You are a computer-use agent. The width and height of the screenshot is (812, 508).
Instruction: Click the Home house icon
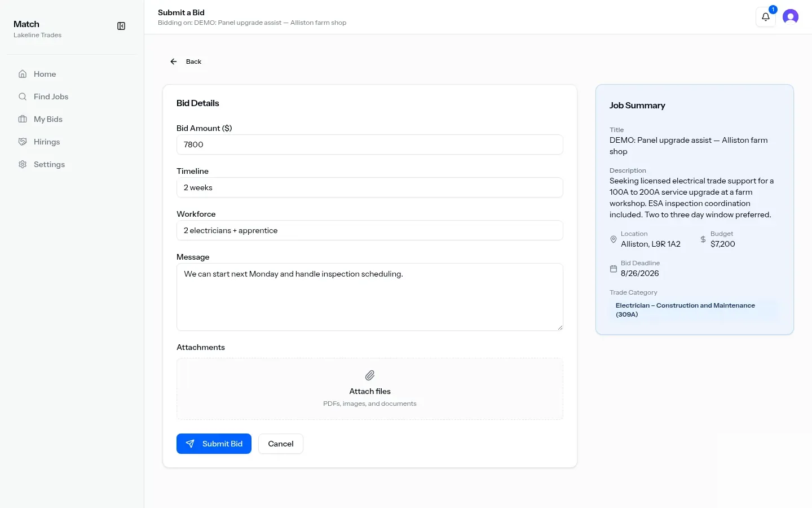(x=23, y=74)
